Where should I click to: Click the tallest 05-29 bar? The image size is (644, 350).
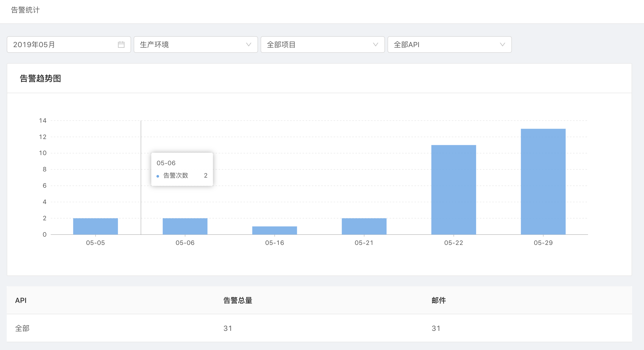pos(543,181)
